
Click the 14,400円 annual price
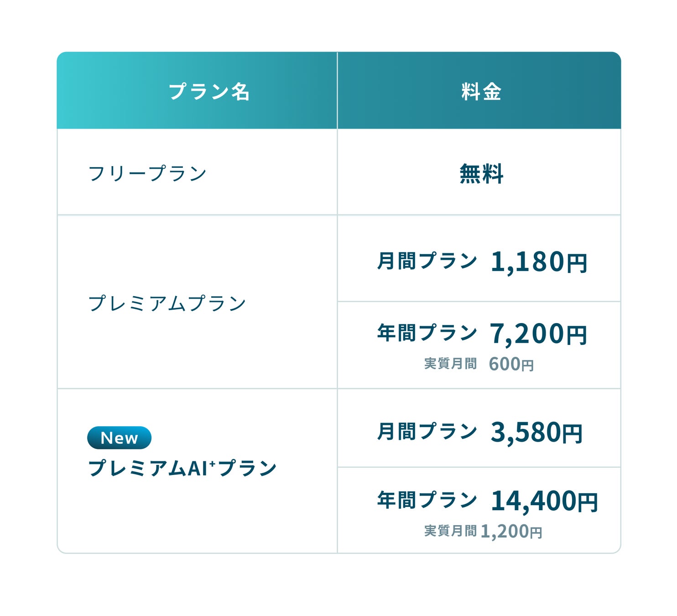(x=544, y=501)
